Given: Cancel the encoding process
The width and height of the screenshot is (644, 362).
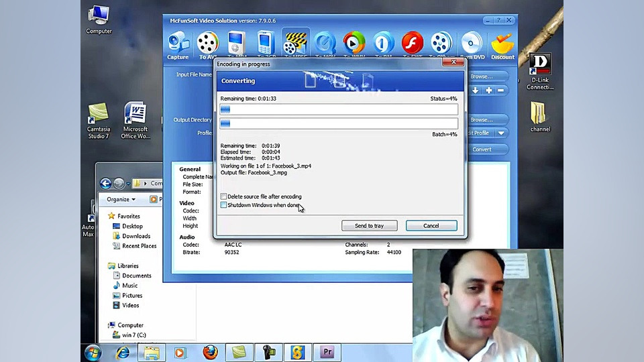Looking at the screenshot, I should click(x=431, y=226).
